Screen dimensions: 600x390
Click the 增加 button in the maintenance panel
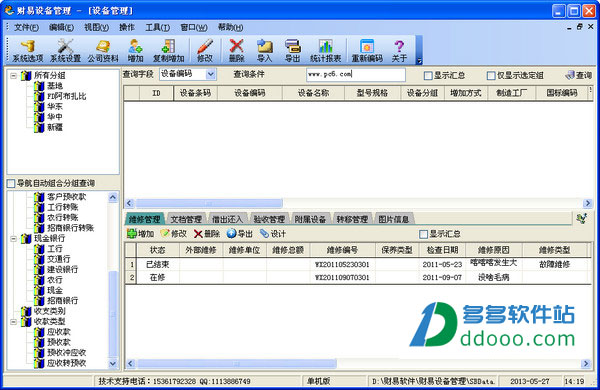click(x=140, y=233)
